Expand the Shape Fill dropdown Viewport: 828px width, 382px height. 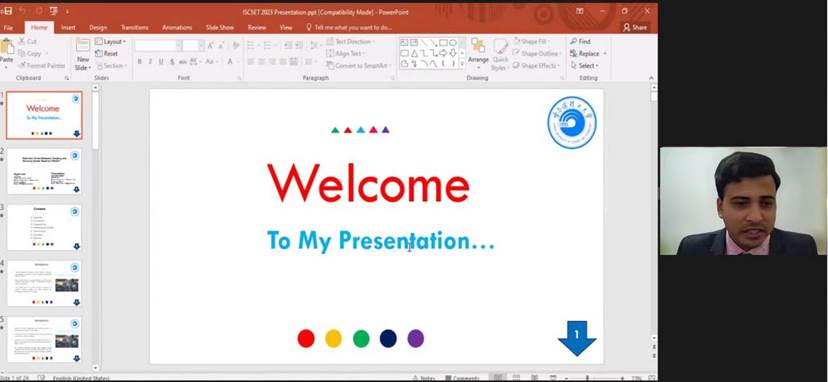[532, 41]
